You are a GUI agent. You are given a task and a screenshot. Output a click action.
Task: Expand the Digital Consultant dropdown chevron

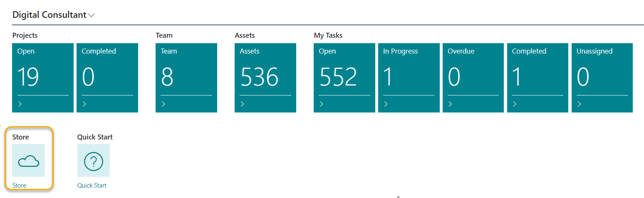click(92, 15)
